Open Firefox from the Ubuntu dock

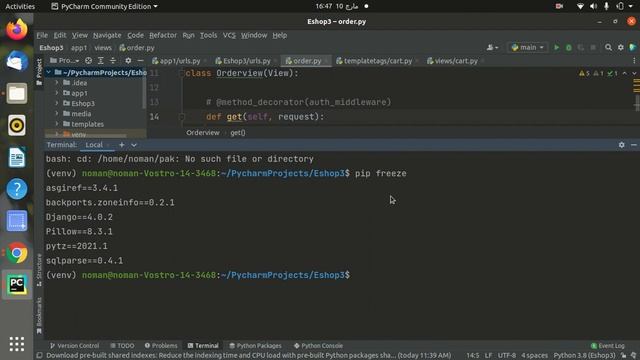[17, 29]
